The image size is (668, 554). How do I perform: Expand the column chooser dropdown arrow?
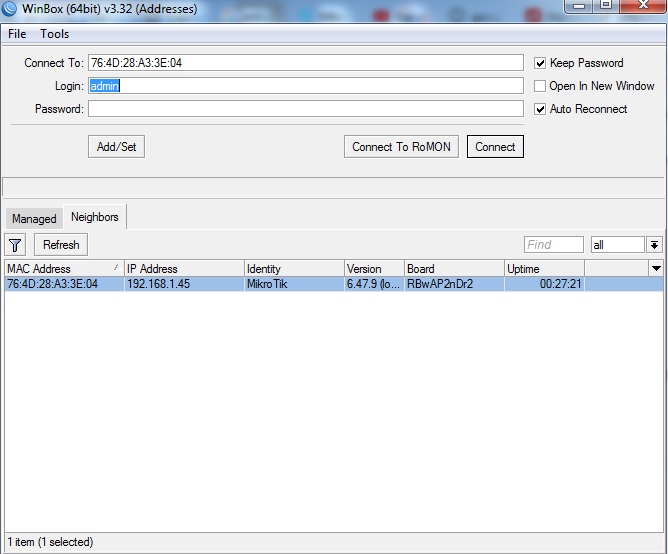click(656, 268)
